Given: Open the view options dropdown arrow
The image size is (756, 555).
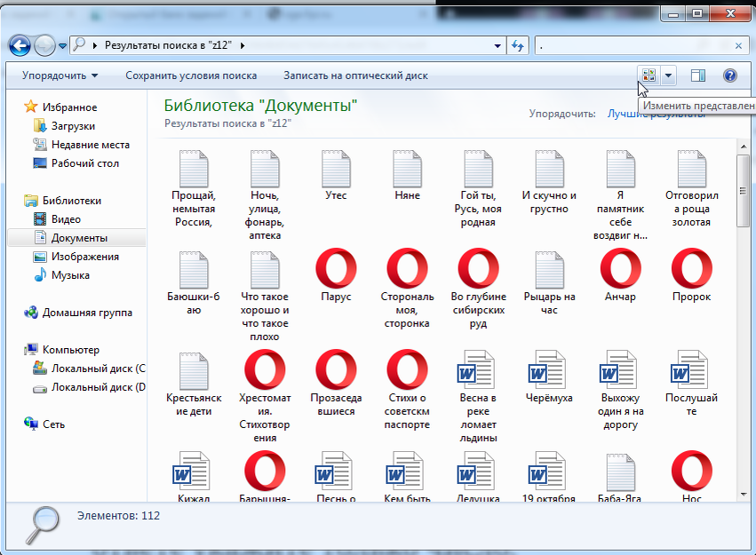Looking at the screenshot, I should pyautogui.click(x=668, y=75).
